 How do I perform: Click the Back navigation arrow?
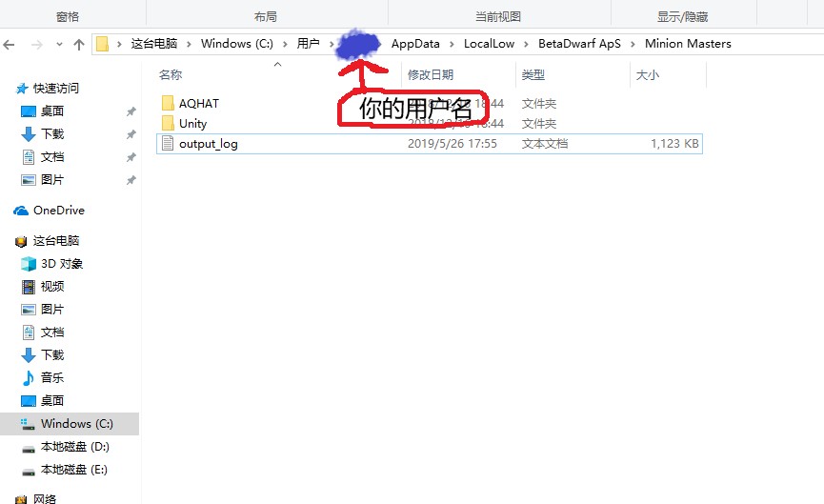(9, 45)
